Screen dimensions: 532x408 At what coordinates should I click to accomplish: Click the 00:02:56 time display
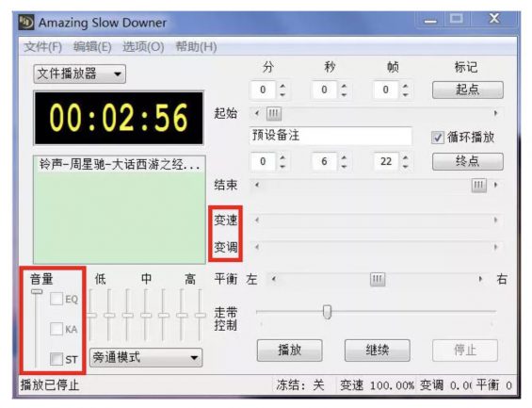click(x=119, y=118)
